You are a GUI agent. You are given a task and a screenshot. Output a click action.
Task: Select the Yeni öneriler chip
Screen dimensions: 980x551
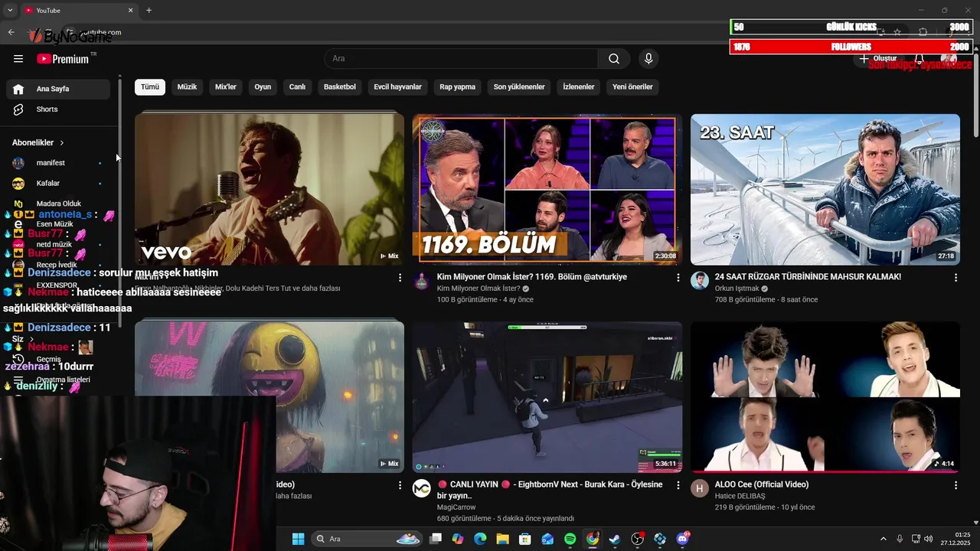[x=632, y=87]
